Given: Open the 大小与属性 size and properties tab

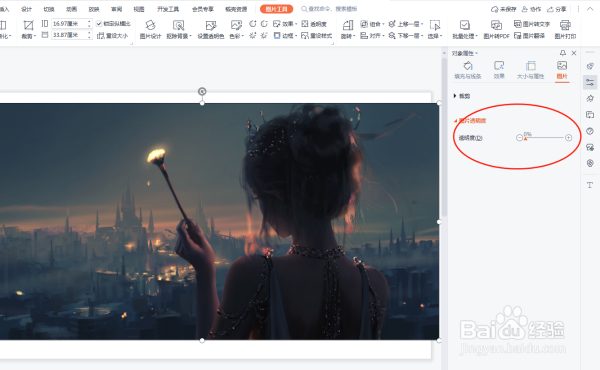Looking at the screenshot, I should click(530, 70).
